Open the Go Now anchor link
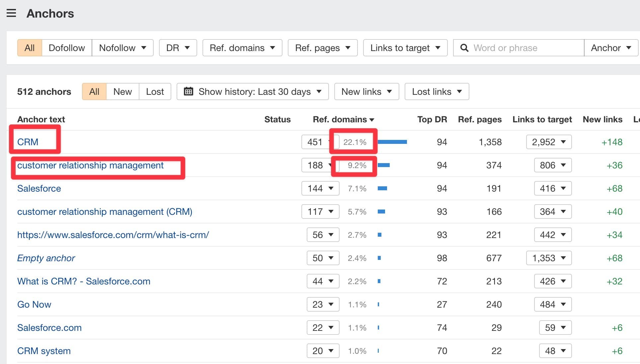Image resolution: width=640 pixels, height=364 pixels. [x=34, y=304]
